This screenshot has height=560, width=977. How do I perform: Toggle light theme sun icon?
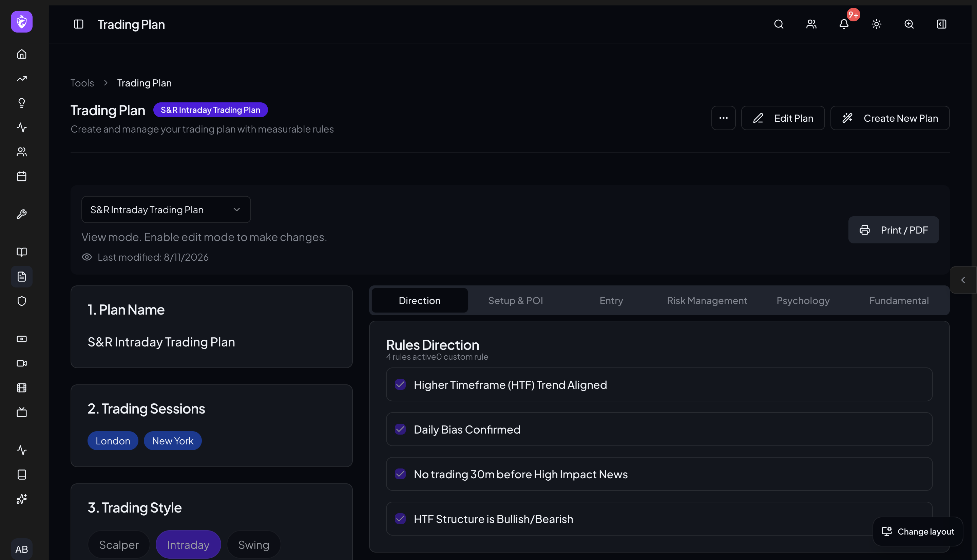click(x=877, y=24)
